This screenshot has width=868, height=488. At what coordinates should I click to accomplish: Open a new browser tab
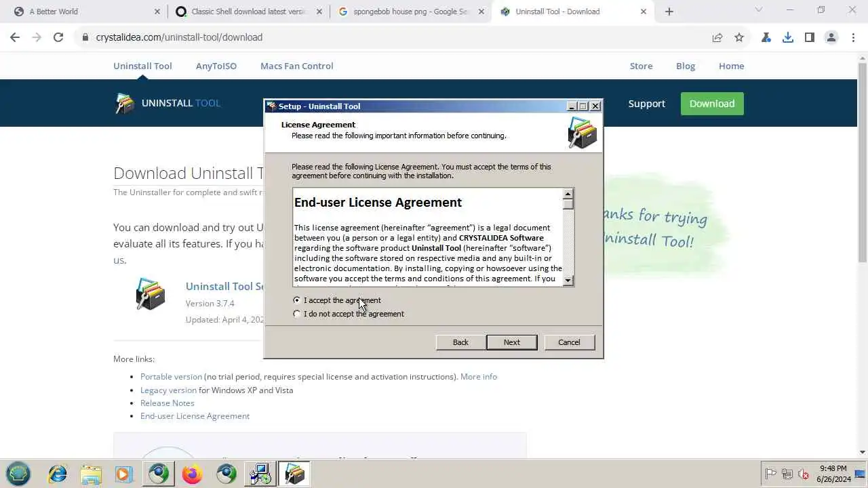(x=669, y=12)
